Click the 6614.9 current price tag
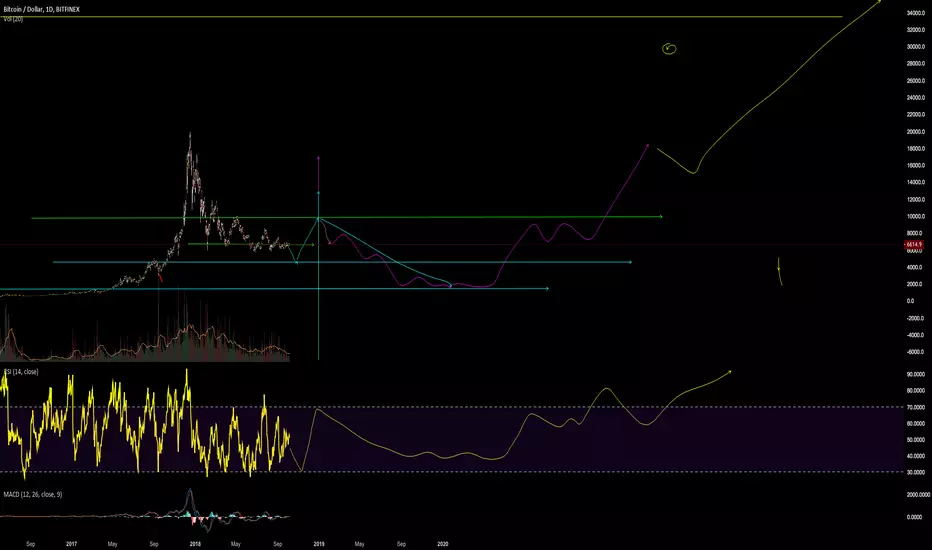 914,244
